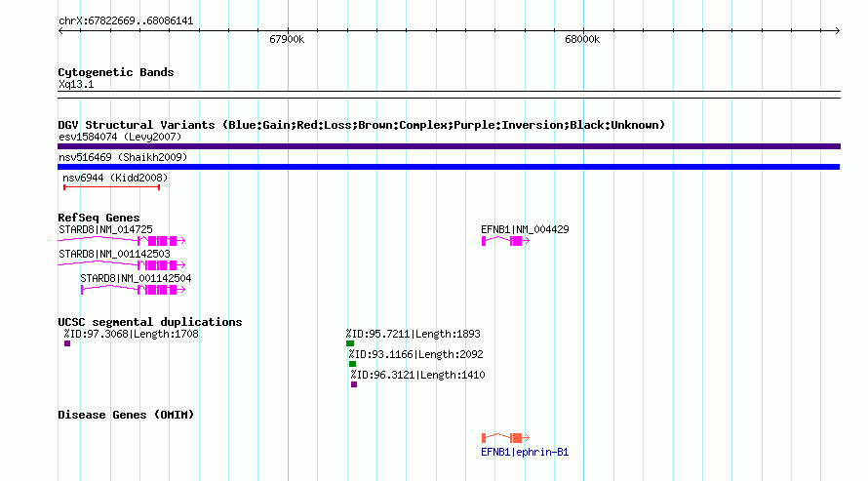Click the STARD8|NM_014725 transcript label
868x481 pixels.
click(x=105, y=229)
